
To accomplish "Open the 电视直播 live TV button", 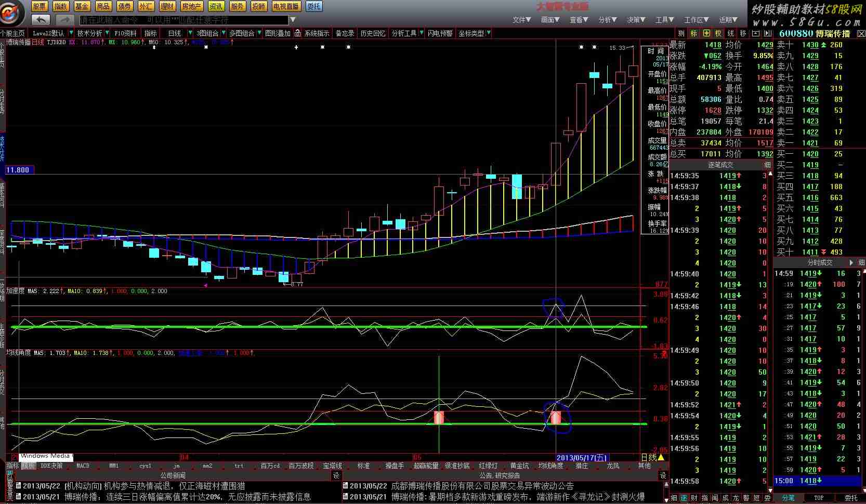I will pyautogui.click(x=286, y=6).
